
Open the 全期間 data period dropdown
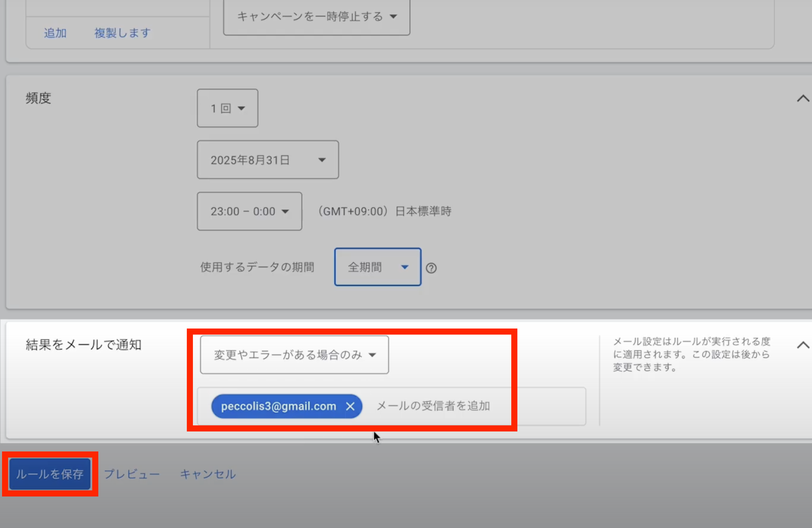coord(377,267)
